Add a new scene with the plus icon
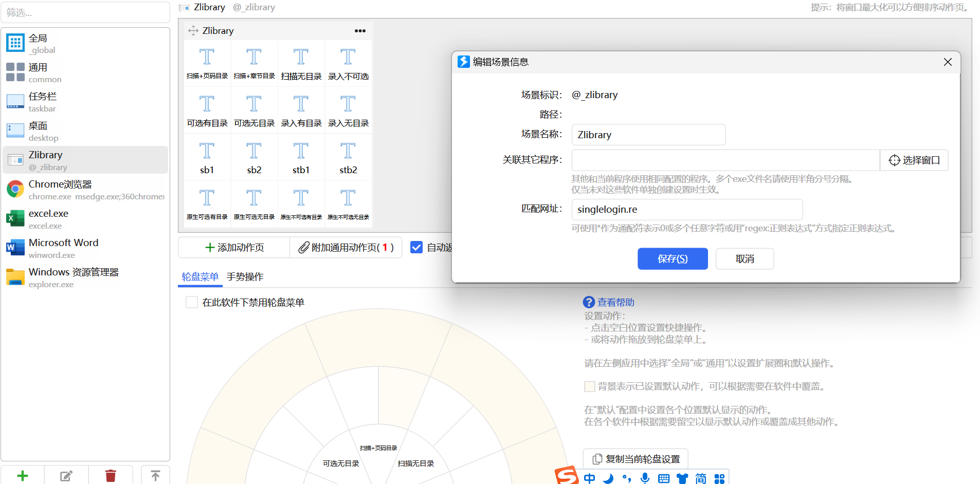 coord(23,476)
